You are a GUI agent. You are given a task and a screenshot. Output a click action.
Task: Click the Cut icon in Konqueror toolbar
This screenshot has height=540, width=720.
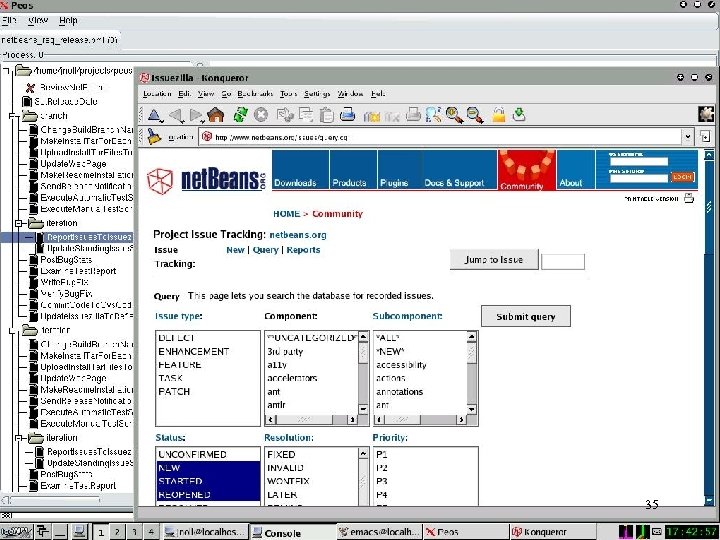click(x=285, y=115)
